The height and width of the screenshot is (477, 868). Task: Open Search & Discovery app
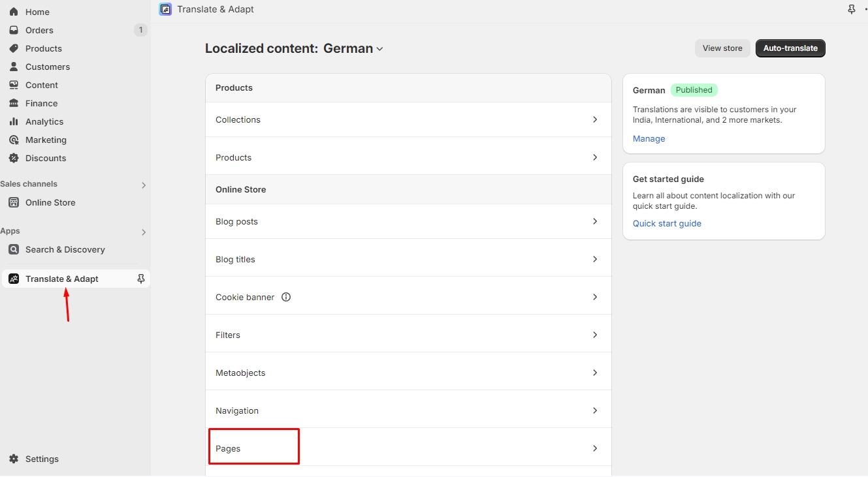pos(65,249)
